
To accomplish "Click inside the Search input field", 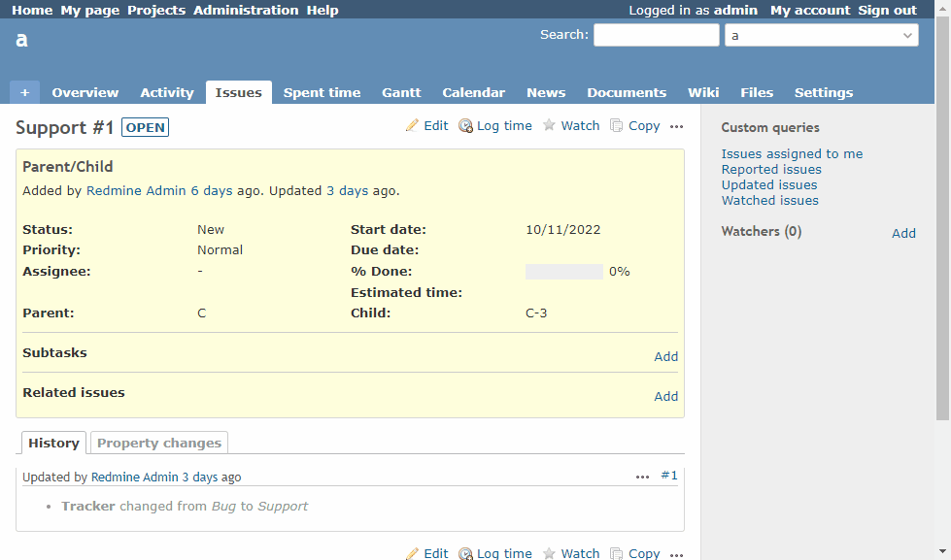I will 657,35.
